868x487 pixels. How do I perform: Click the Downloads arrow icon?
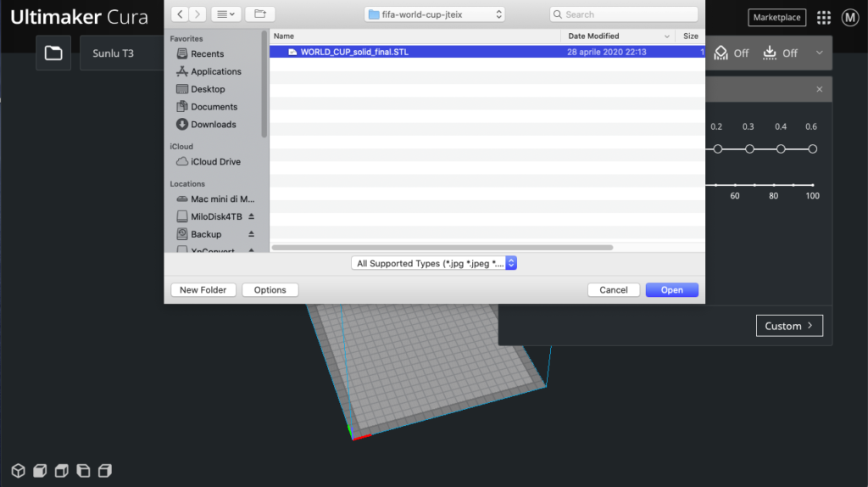coord(181,124)
